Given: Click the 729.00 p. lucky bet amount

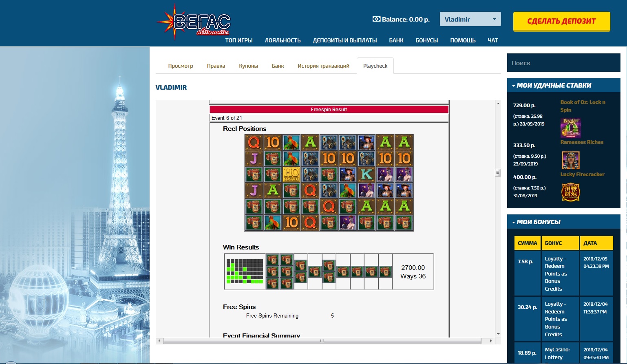Looking at the screenshot, I should coord(524,105).
